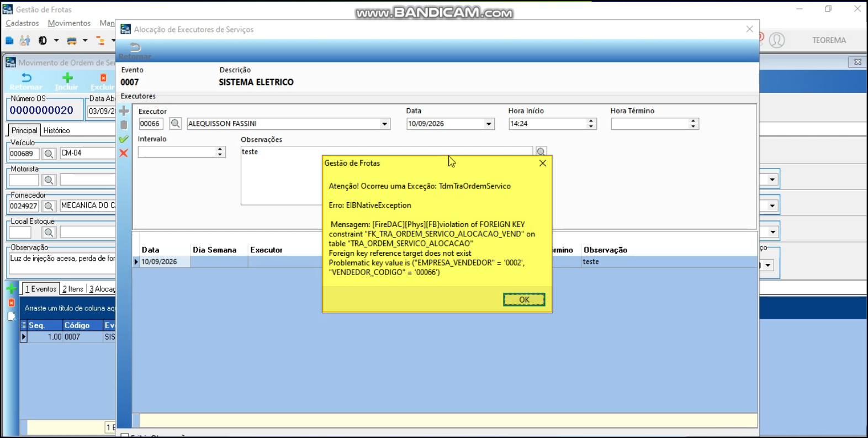Viewport: 868px width, 438px height.
Task: Expand the dropdown arrow next to tire icon
Action: point(56,40)
